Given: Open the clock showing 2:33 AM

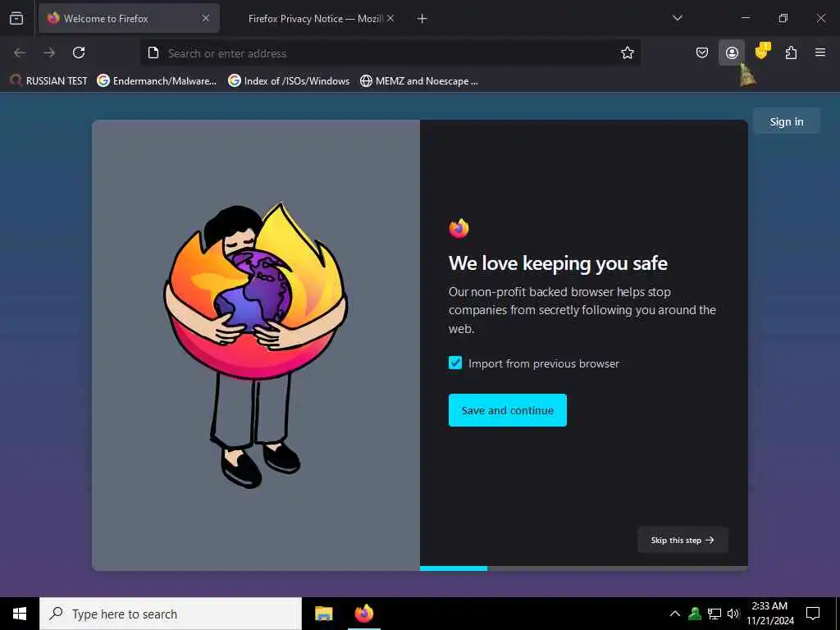Looking at the screenshot, I should pyautogui.click(x=769, y=614).
